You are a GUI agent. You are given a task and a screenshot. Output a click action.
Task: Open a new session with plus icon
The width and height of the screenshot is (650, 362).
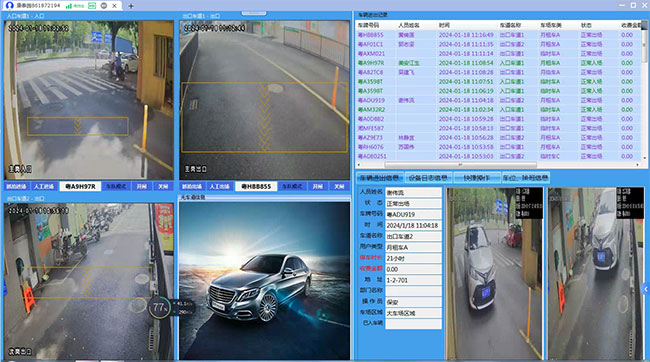131,6
